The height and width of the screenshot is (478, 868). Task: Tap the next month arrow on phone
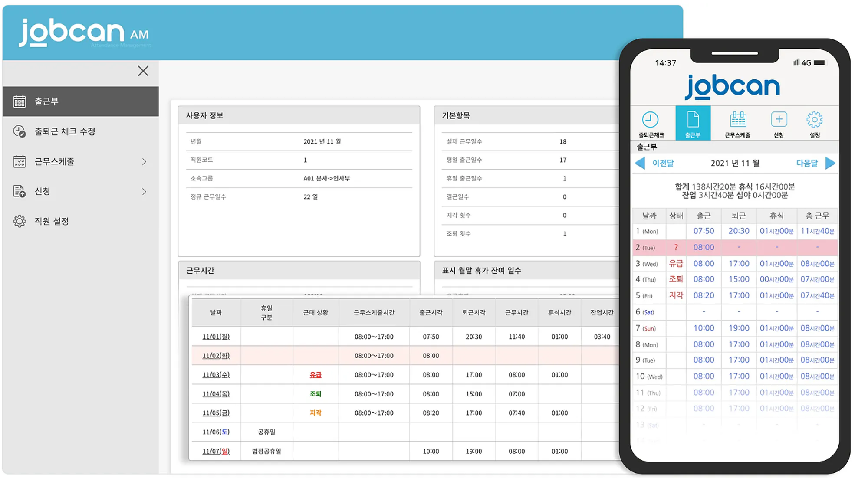click(830, 163)
